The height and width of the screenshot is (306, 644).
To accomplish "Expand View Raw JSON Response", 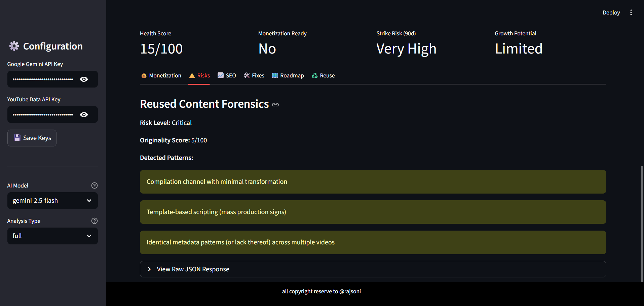I will (193, 269).
